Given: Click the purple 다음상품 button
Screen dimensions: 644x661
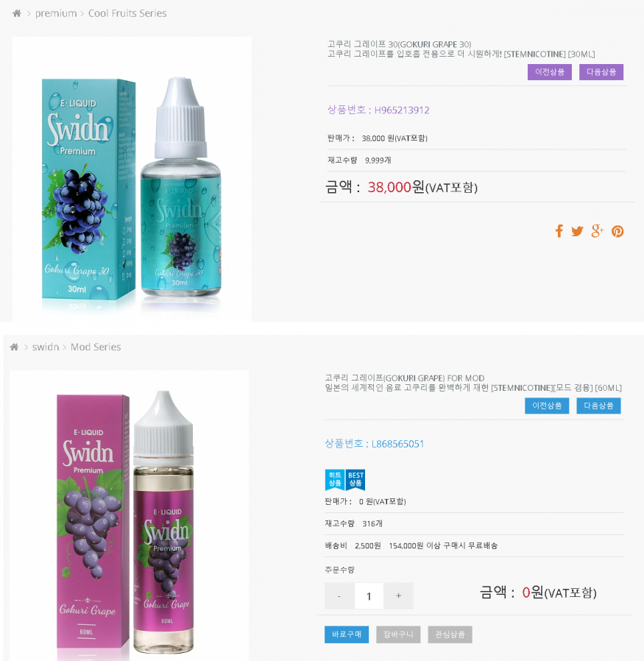Looking at the screenshot, I should click(x=601, y=72).
